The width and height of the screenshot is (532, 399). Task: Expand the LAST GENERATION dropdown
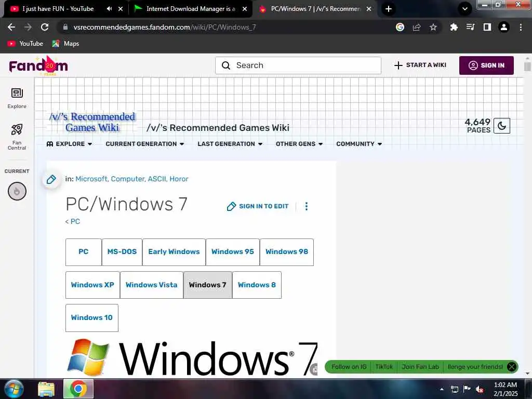pos(230,144)
